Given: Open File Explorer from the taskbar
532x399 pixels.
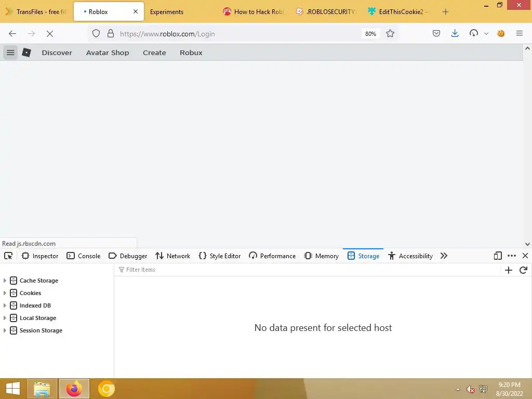Looking at the screenshot, I should pyautogui.click(x=42, y=389).
